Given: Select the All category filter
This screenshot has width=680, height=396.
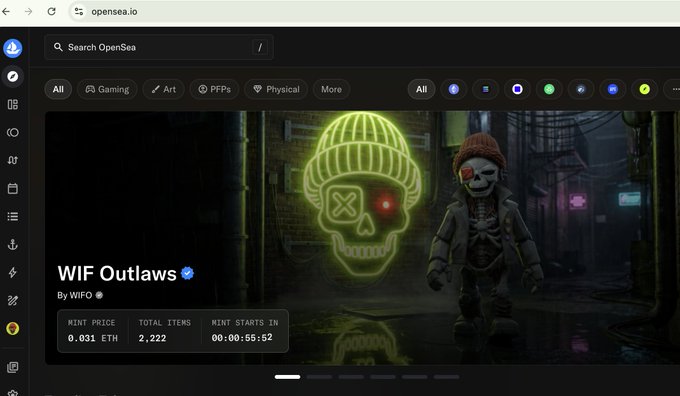Looking at the screenshot, I should [58, 89].
